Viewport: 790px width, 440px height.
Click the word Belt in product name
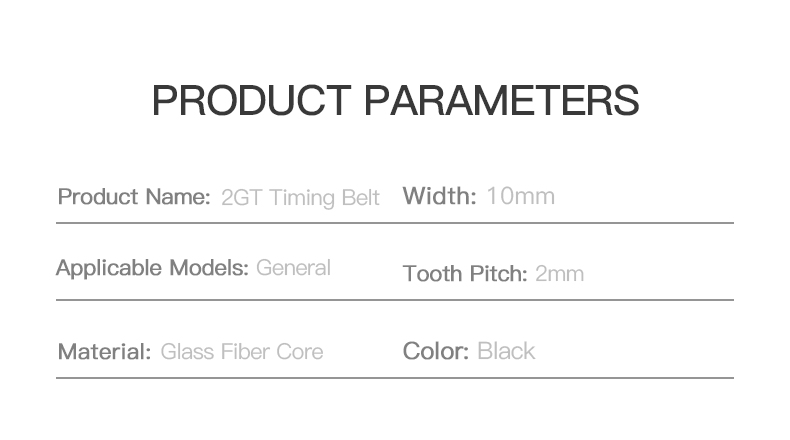click(x=360, y=197)
